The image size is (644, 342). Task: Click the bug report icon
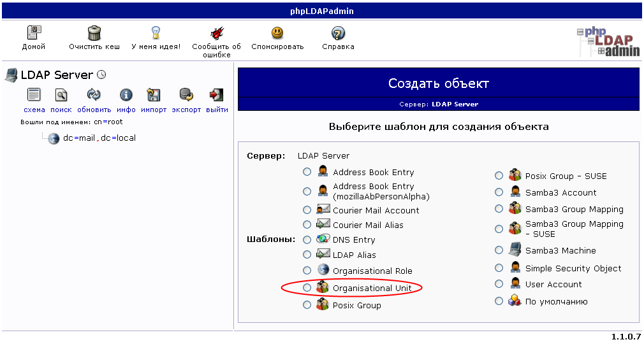216,33
